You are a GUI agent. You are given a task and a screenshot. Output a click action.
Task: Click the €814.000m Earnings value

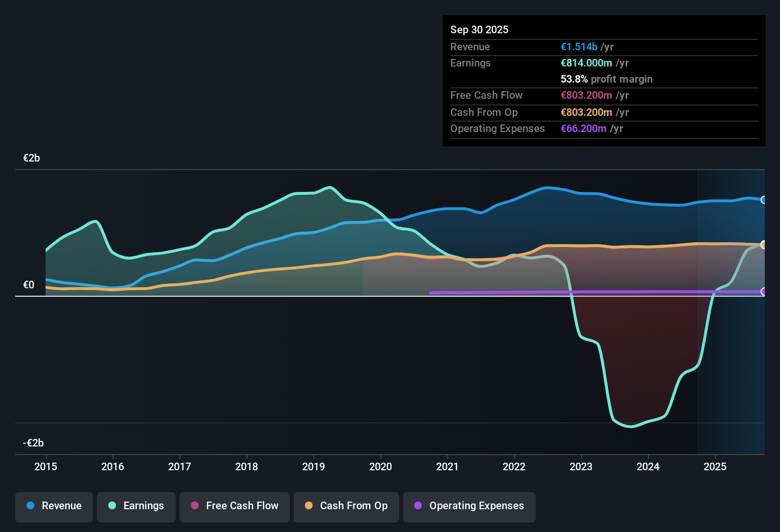pyautogui.click(x=587, y=63)
